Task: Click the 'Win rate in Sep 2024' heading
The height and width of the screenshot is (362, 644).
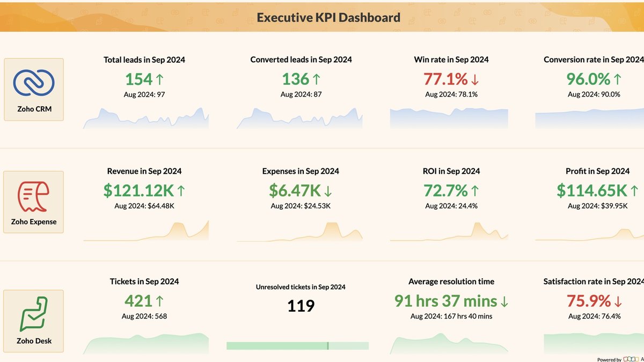Action: pos(451,60)
